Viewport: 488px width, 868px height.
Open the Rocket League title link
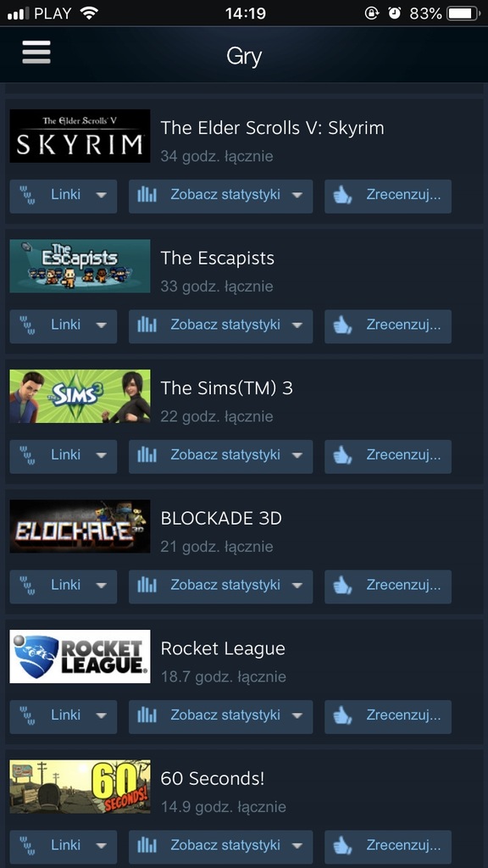[x=223, y=648]
